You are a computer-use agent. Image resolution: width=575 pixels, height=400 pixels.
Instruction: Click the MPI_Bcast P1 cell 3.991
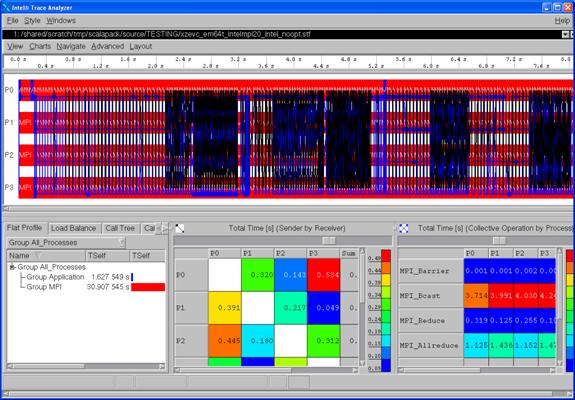[x=501, y=296]
